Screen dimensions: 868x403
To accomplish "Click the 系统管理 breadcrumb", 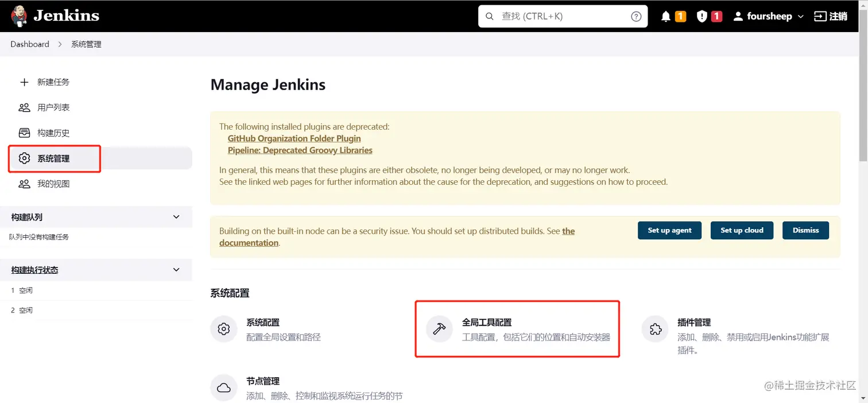I will (86, 44).
